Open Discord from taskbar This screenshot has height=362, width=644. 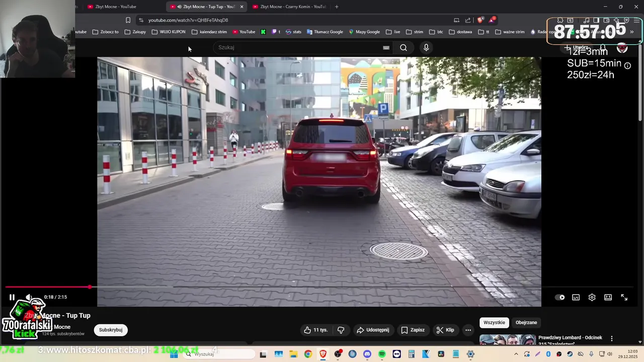(367, 354)
